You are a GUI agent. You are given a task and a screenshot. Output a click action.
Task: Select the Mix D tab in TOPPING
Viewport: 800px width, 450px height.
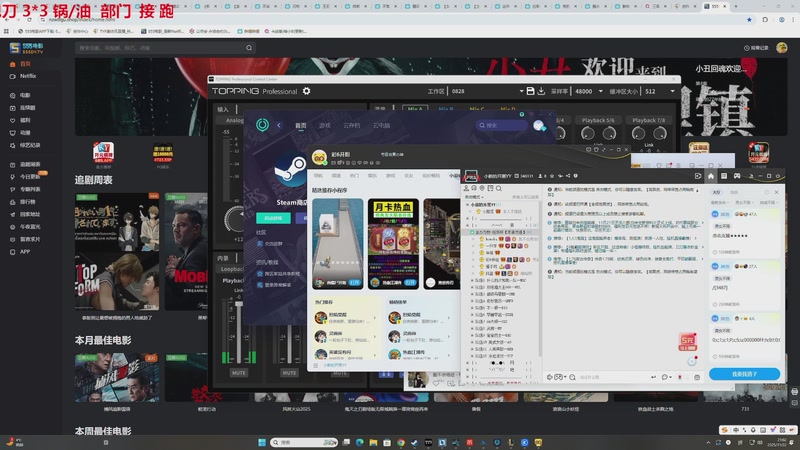pos(508,109)
